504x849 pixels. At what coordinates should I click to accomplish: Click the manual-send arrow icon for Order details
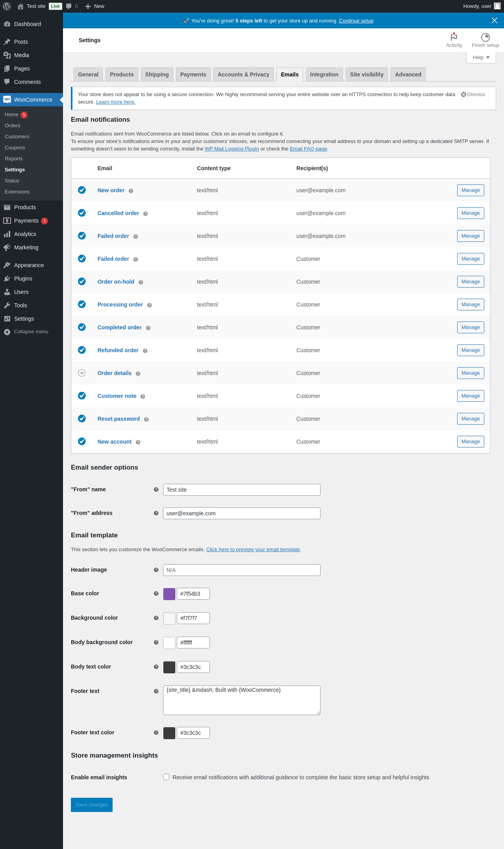click(82, 373)
